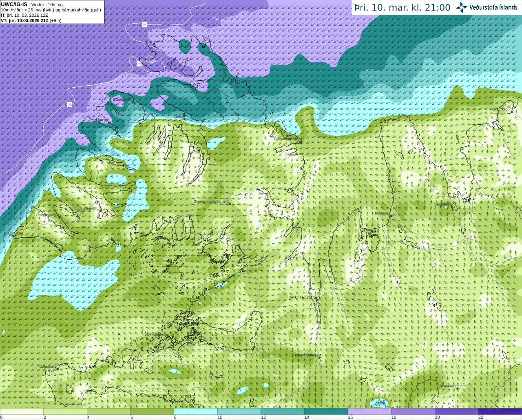Click the topmost '25' gust contour label
522x420 pixels.
pos(144,25)
